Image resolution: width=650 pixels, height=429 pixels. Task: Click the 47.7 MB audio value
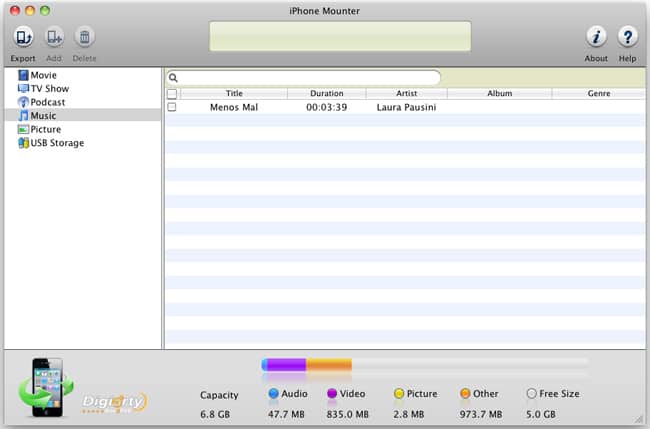point(286,414)
